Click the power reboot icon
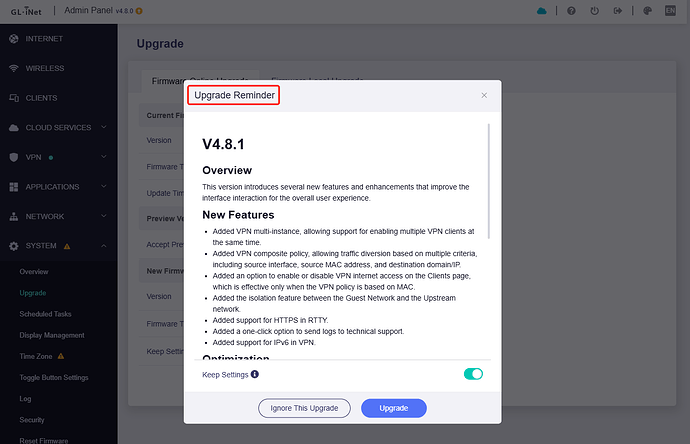The image size is (690, 444). 595,11
